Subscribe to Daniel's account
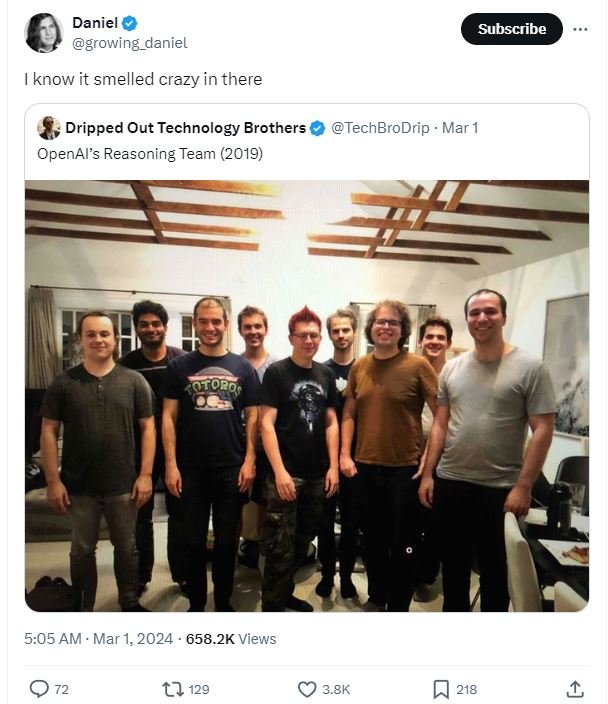Image resolution: width=608 pixels, height=704 pixels. [511, 29]
